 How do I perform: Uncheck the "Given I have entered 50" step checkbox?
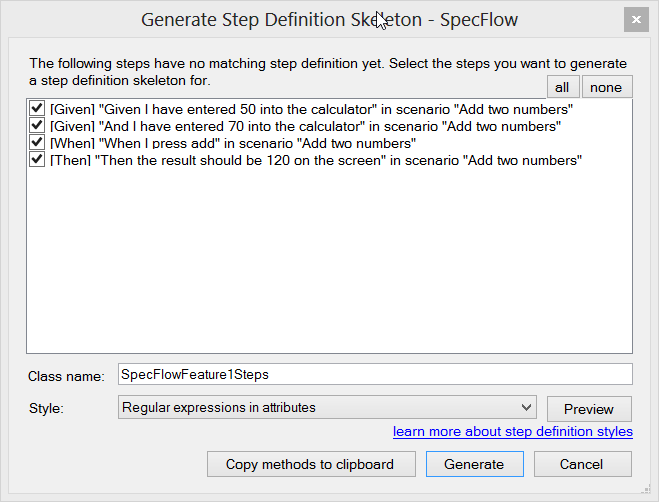point(37,108)
